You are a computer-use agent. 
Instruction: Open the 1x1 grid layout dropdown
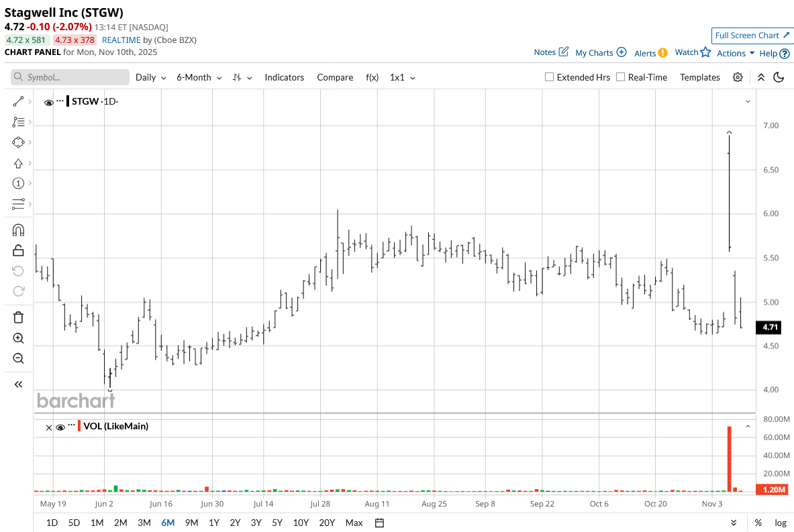coord(403,77)
